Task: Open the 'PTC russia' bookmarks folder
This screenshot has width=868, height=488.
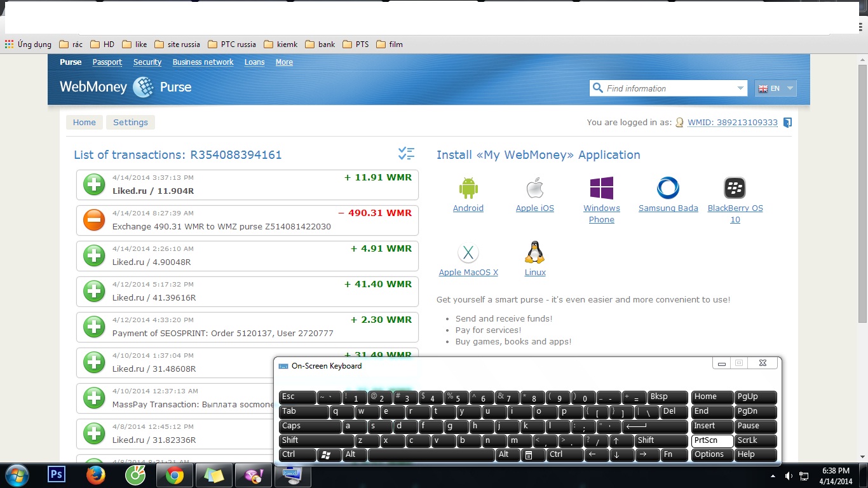Action: coord(231,44)
